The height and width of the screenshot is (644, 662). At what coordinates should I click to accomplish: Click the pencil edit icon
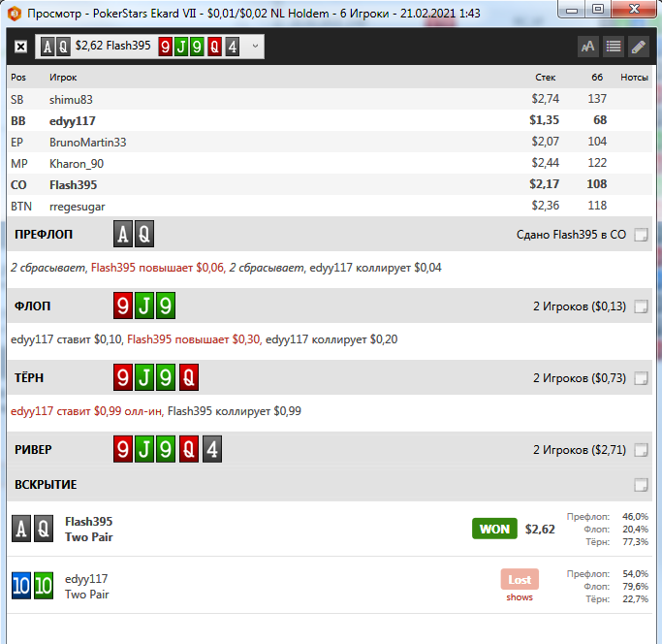click(639, 47)
